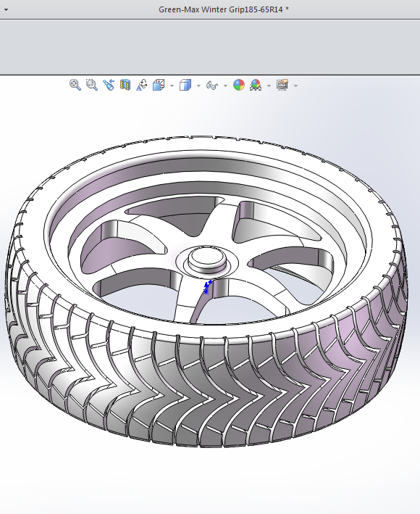Expand Apply Scene dropdown arrow
The height and width of the screenshot is (514, 420).
[269, 86]
